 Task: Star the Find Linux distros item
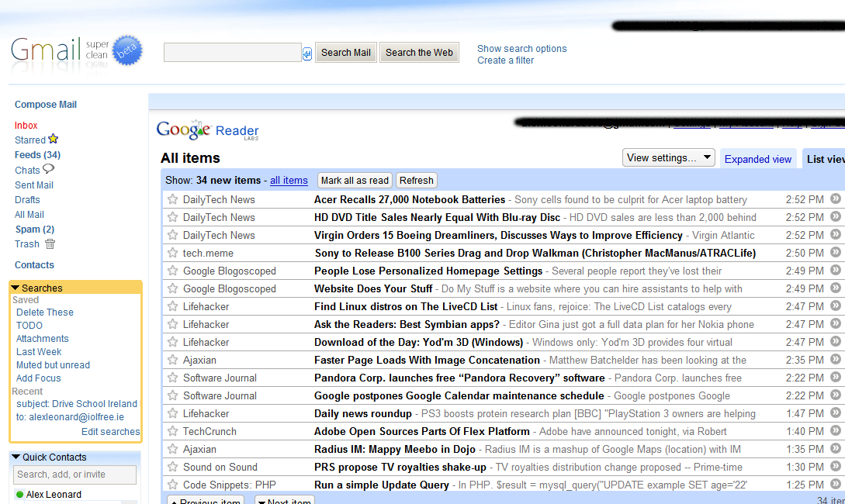pos(172,306)
